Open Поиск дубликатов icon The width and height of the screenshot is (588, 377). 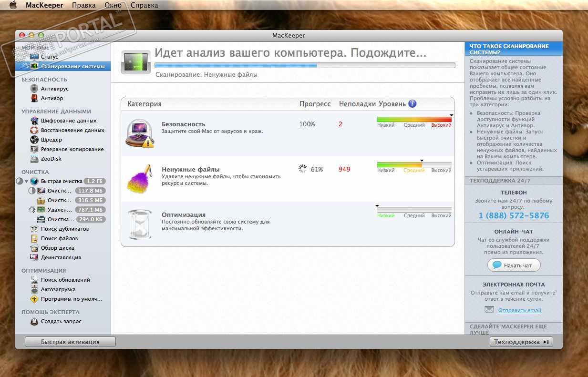34,229
